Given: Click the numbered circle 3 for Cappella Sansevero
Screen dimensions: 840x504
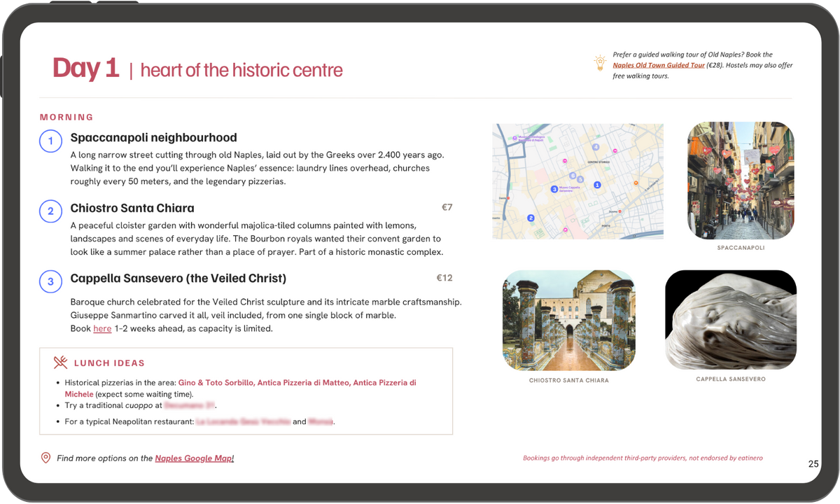Looking at the screenshot, I should click(50, 282).
